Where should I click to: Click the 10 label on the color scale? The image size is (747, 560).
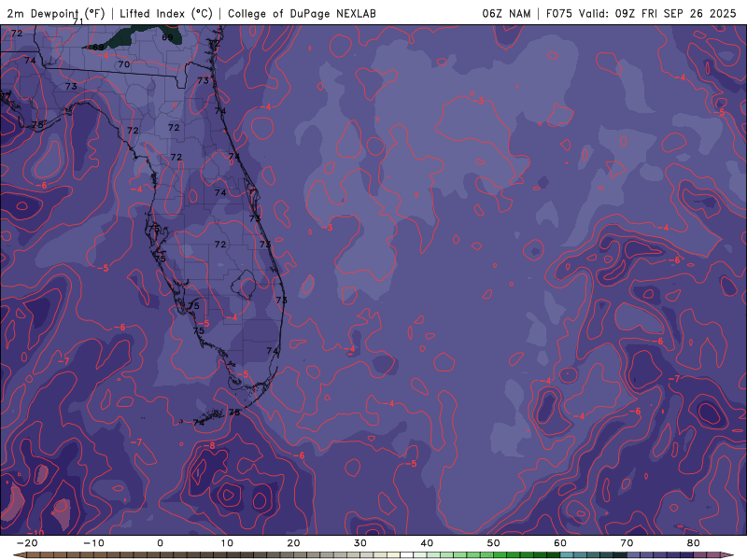click(227, 543)
